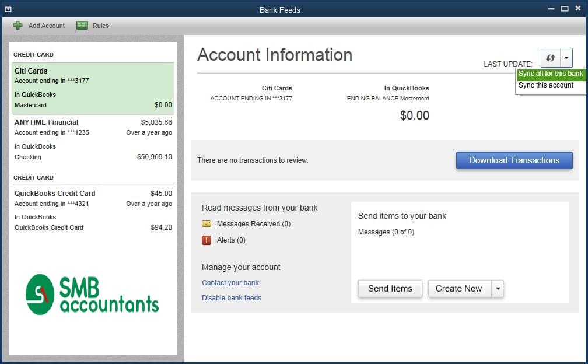Choose Sync this account
This screenshot has width=588, height=364.
(546, 85)
